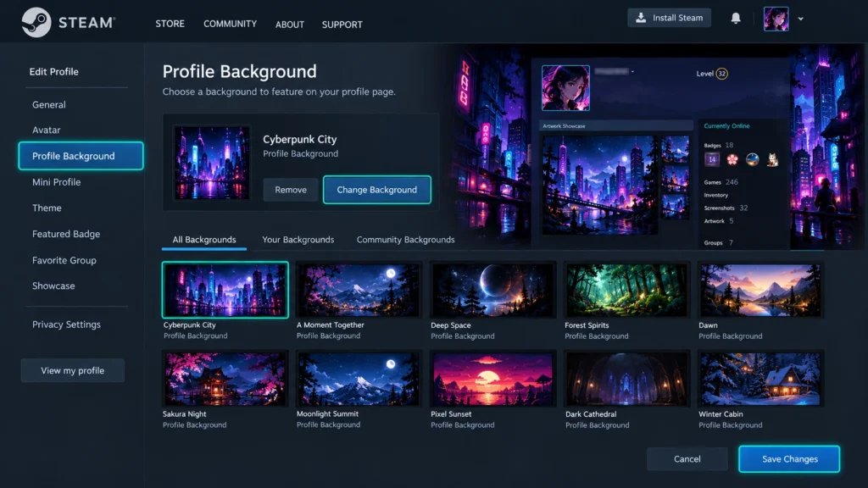Open Showcase settings
The height and width of the screenshot is (488, 868).
tap(53, 286)
